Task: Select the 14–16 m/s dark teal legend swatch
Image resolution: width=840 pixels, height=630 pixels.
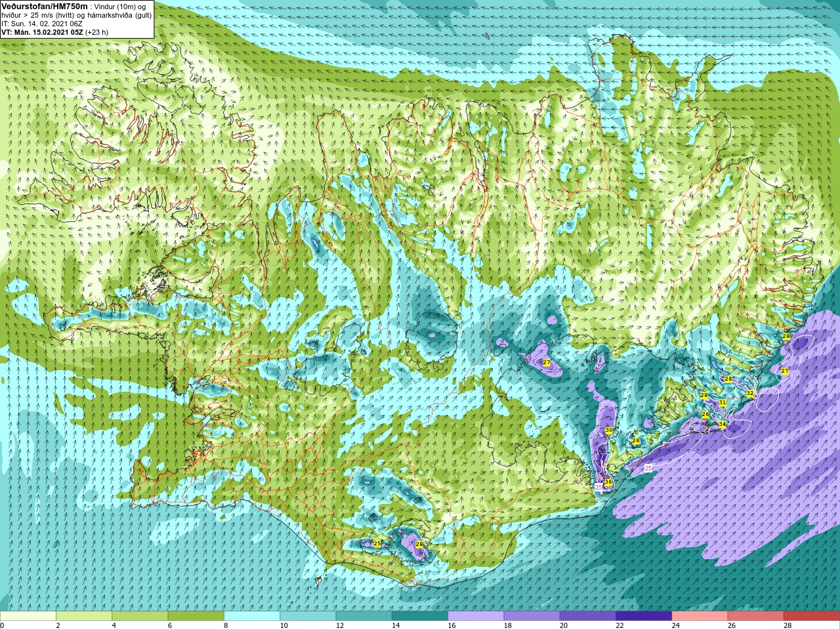Action: click(420, 616)
